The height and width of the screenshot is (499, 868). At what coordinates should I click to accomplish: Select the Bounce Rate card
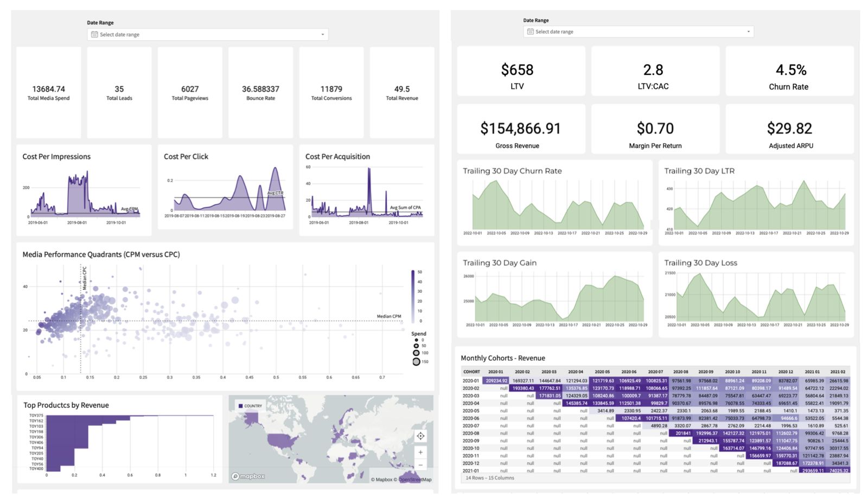coord(261,93)
